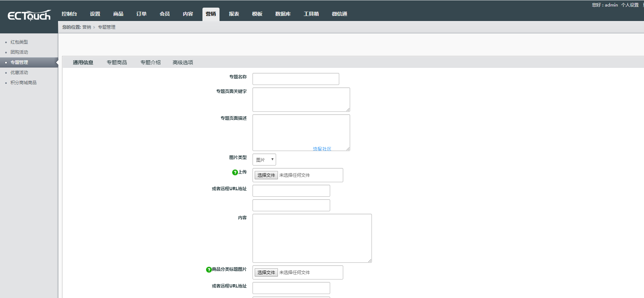Open 红包类型 in the sidebar
This screenshot has height=298, width=644.
click(x=19, y=42)
